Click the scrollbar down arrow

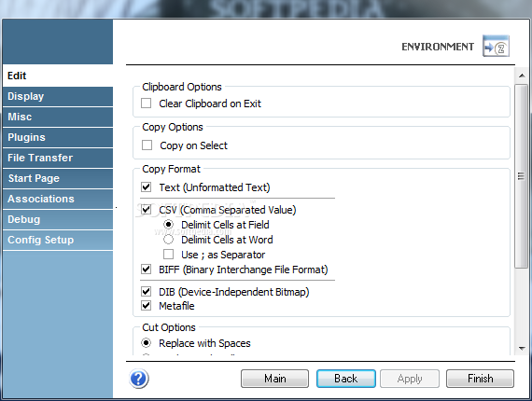click(522, 348)
